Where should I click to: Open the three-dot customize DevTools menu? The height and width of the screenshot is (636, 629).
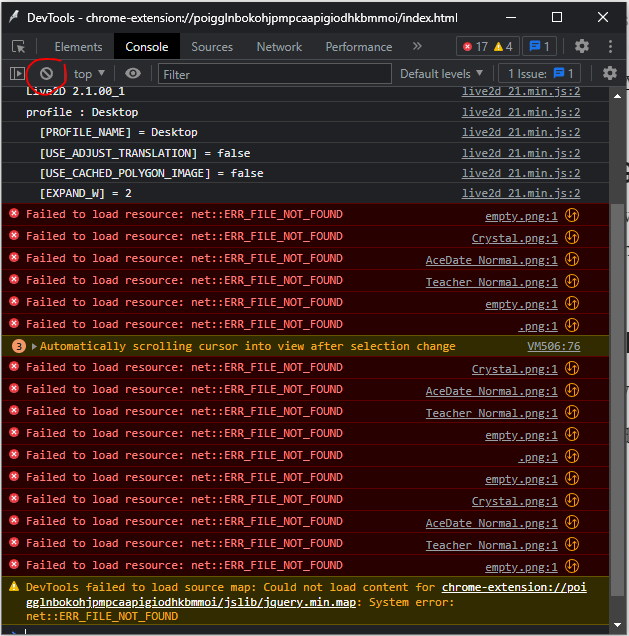(x=610, y=46)
